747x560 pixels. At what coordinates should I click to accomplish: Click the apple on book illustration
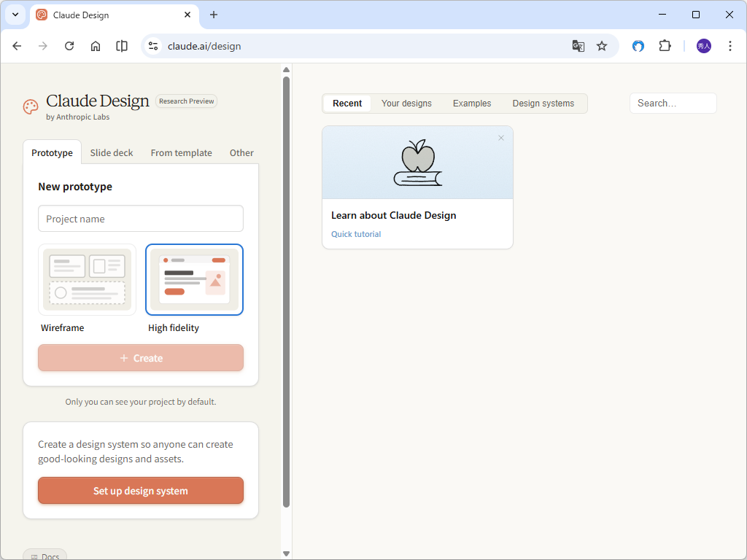click(418, 163)
